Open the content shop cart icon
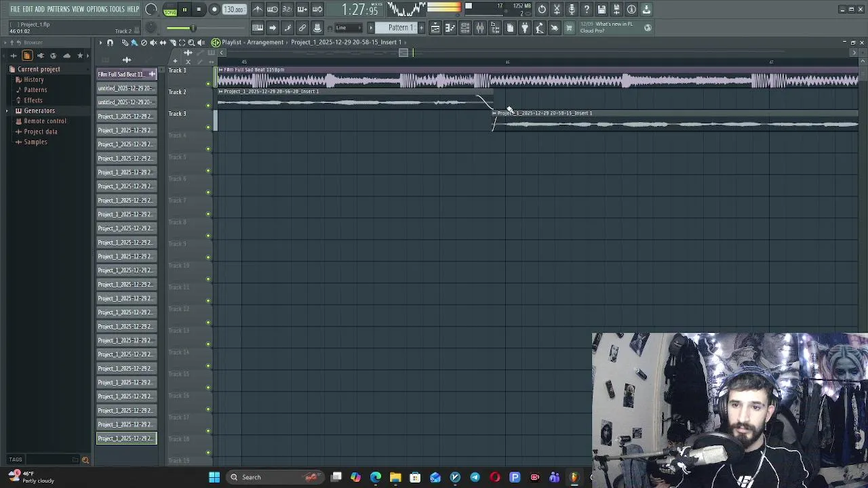 point(570,28)
